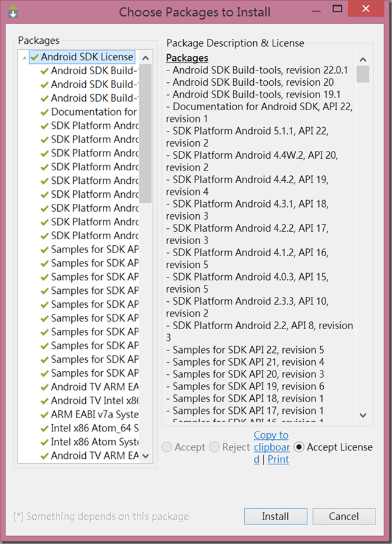Screen dimensions: 392x544
Task: Select the ARM EABI v7a System package
Action: 89,414
